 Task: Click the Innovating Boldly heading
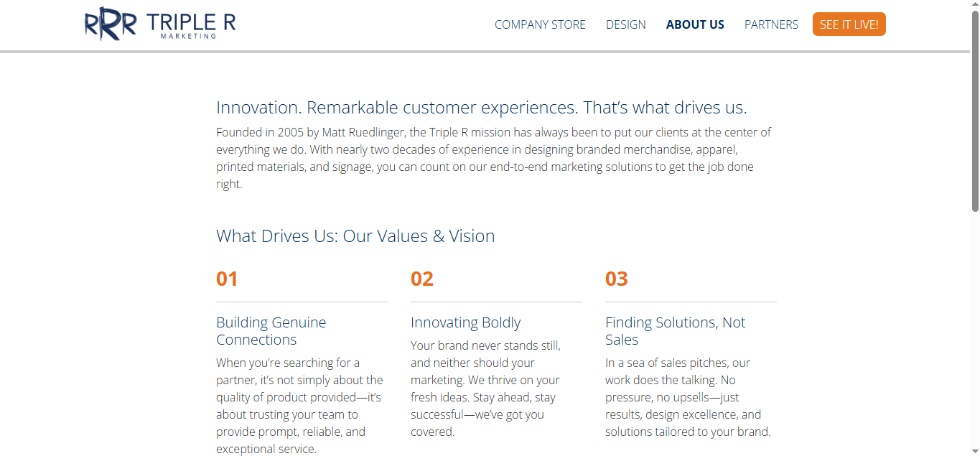465,322
